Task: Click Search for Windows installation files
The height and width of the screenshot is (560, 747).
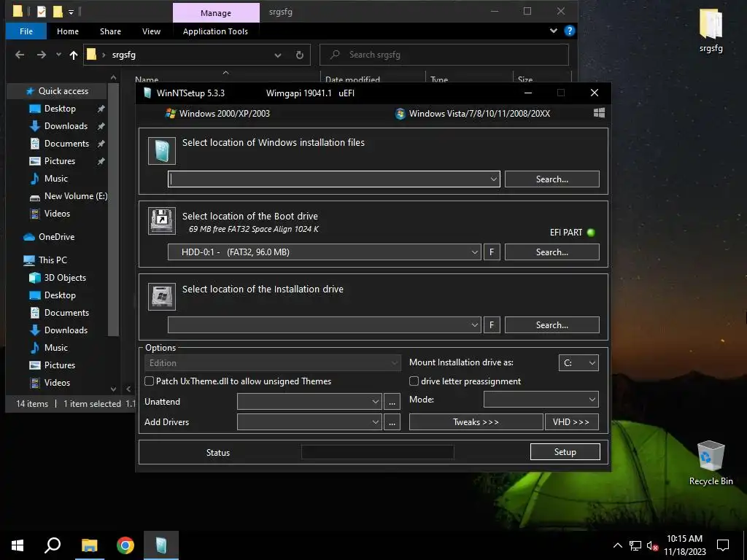Action: tap(551, 179)
